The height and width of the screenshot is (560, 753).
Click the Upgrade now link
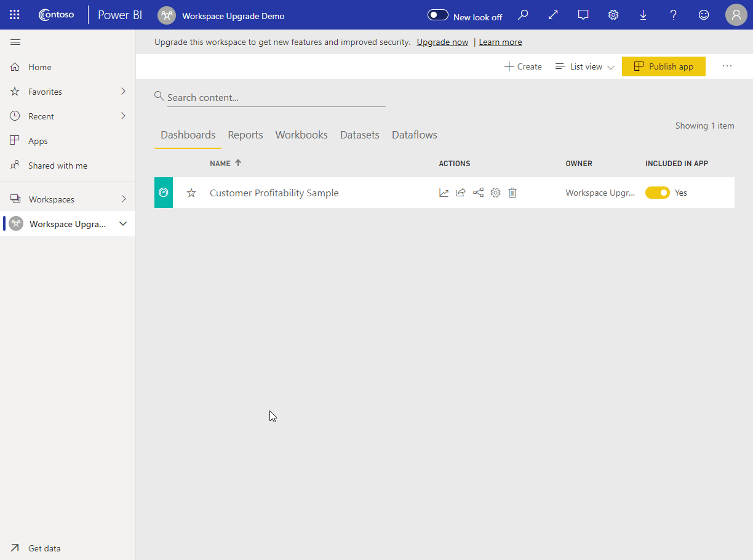click(442, 42)
